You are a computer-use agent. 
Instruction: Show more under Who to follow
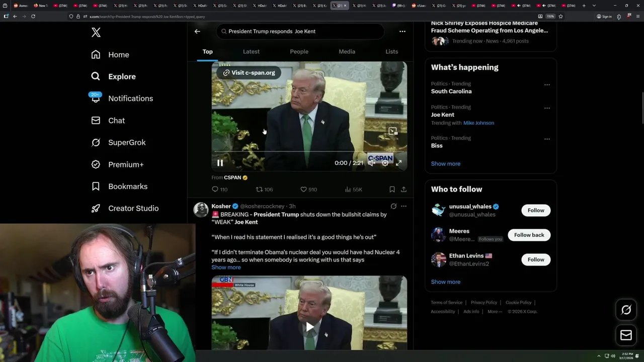(446, 282)
